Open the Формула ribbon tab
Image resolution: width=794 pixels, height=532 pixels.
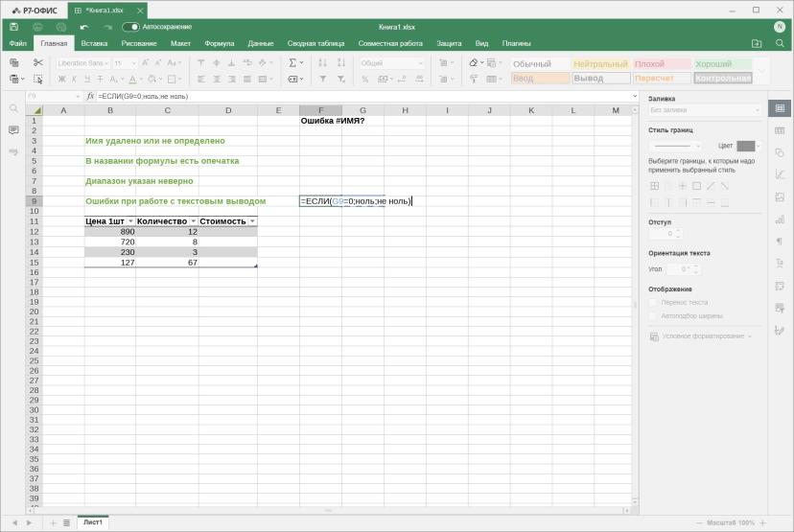(x=220, y=43)
